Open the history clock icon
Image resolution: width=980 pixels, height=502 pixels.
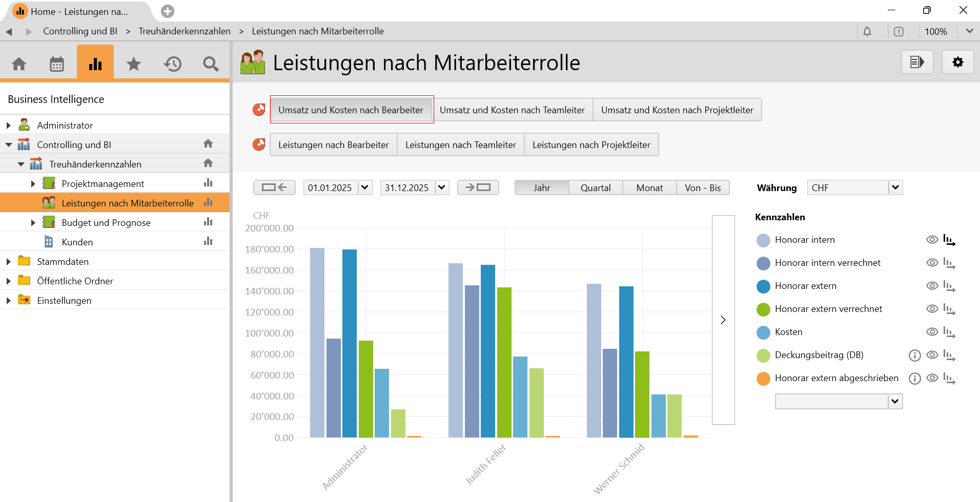pos(172,64)
